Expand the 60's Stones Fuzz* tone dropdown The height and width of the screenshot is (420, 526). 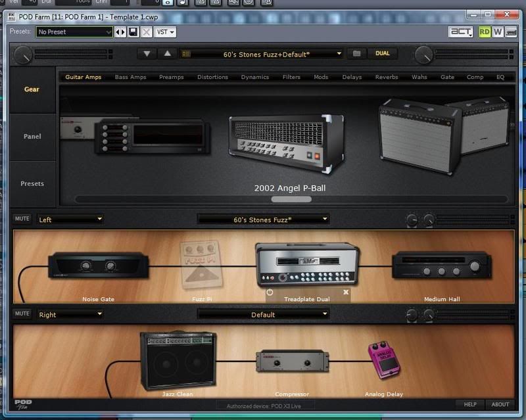tap(264, 220)
